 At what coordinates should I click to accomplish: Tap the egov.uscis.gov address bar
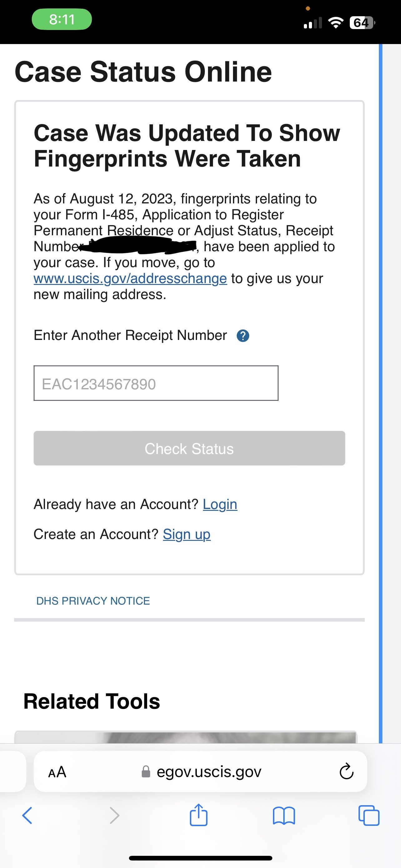coord(209,772)
